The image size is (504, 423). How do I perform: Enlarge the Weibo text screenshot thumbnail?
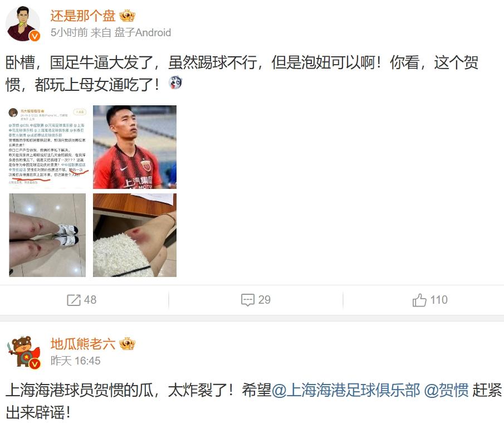(x=47, y=147)
